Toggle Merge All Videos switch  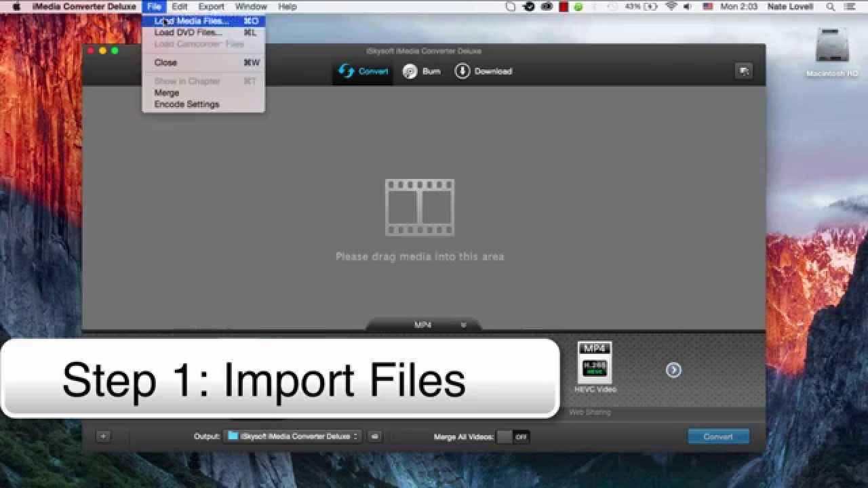(513, 437)
